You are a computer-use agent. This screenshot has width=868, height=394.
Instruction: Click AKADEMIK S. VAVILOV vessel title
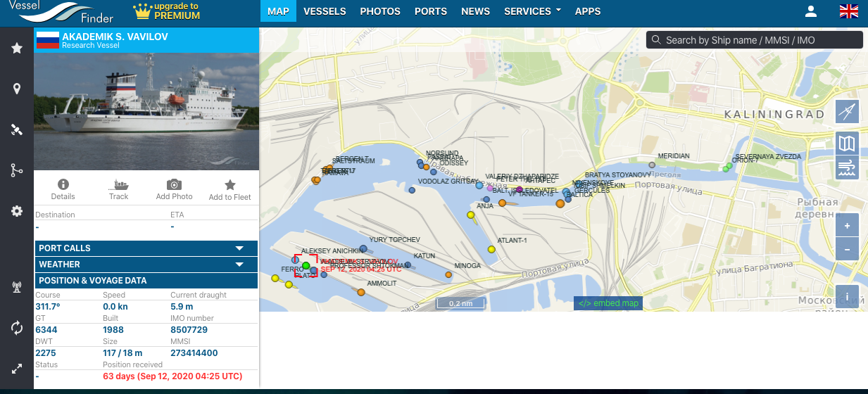(x=115, y=36)
